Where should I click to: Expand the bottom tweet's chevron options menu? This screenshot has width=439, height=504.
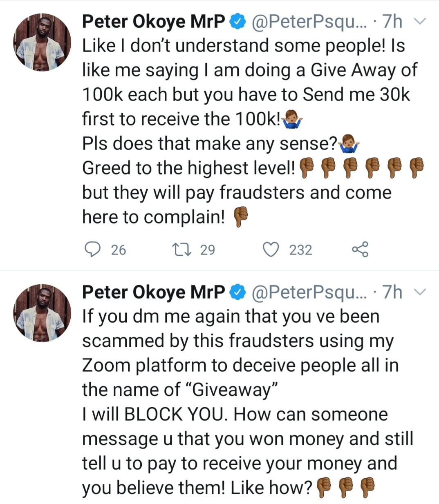(420, 292)
